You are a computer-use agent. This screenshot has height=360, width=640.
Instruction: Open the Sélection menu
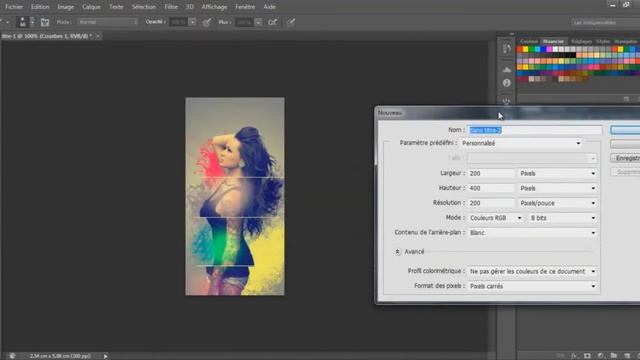143,7
